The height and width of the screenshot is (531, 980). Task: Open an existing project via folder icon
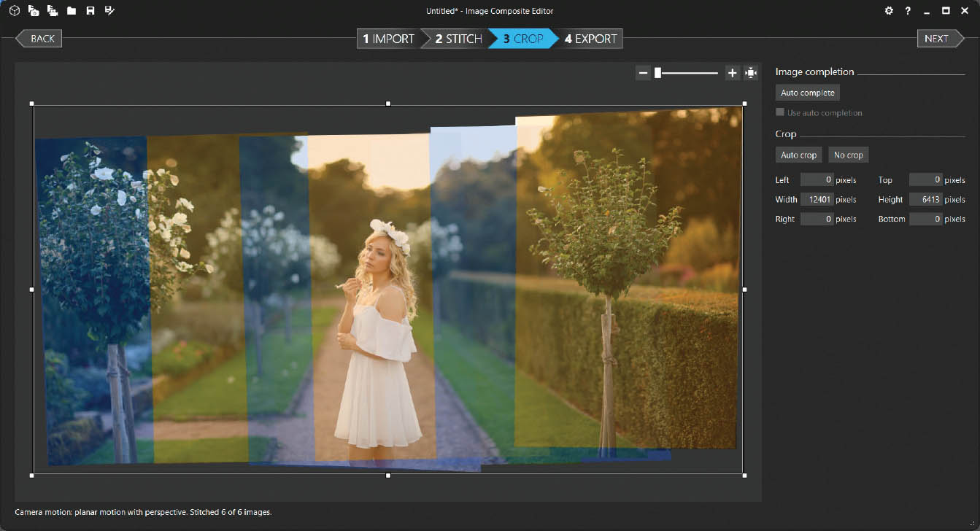click(x=72, y=11)
